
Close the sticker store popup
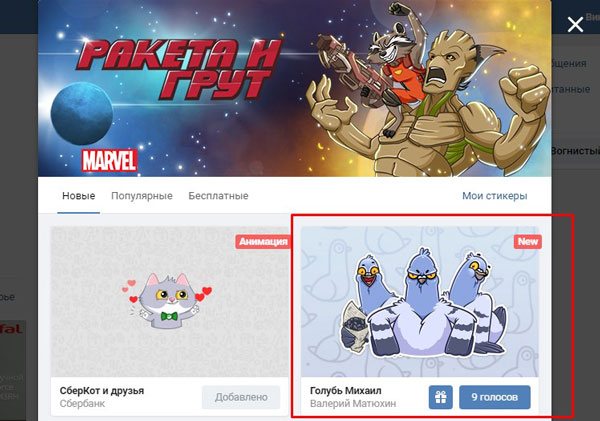tap(575, 25)
